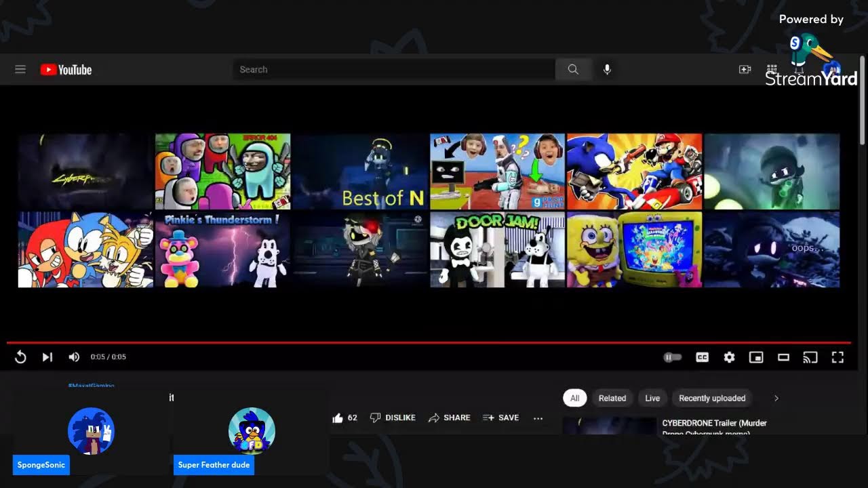This screenshot has width=868, height=488.
Task: Click the 0:05 / 0:05 time display
Action: 108,357
